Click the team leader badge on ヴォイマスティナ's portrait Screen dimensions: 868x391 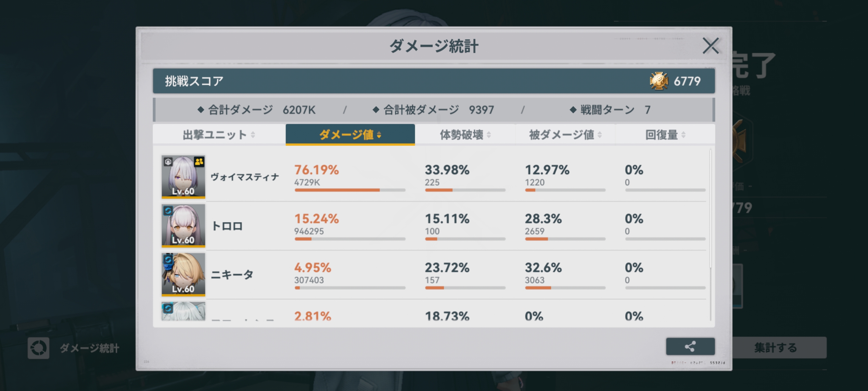click(x=199, y=162)
